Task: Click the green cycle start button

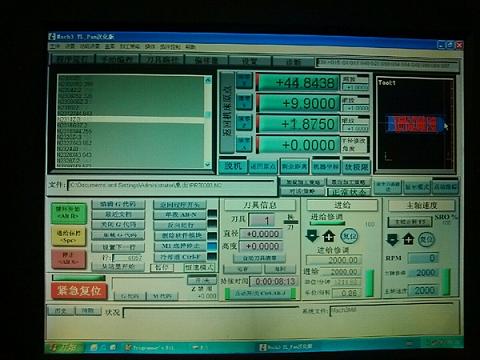Action: 68,212
